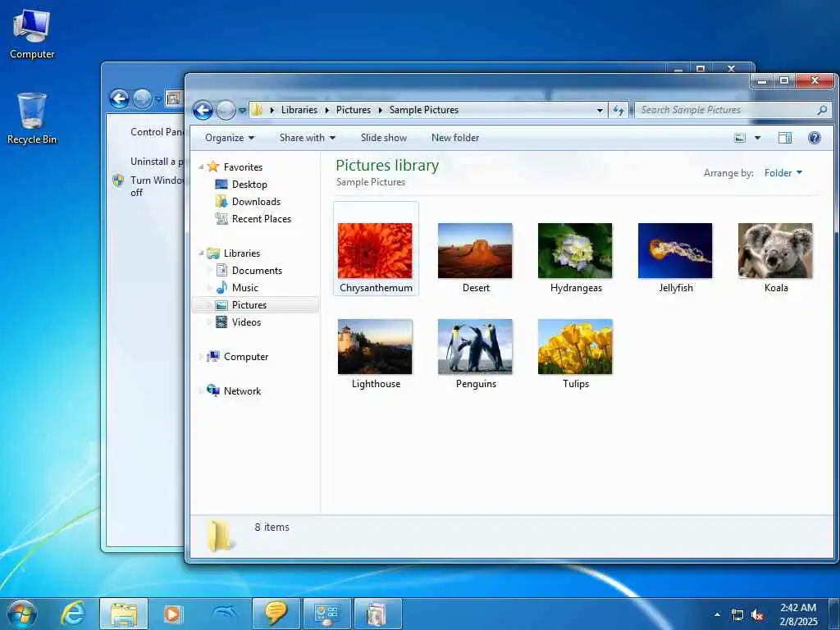Select the Koala picture
840x630 pixels.
pyautogui.click(x=775, y=251)
